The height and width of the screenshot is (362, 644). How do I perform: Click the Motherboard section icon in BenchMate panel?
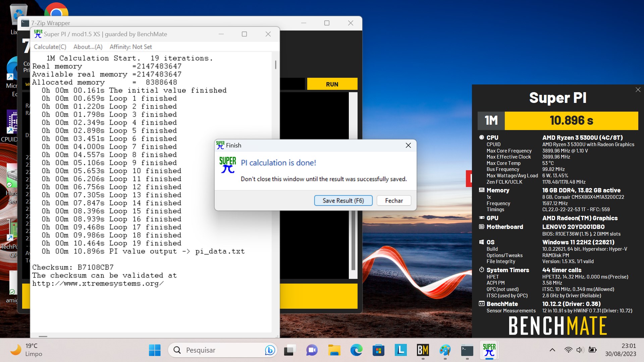tap(482, 227)
